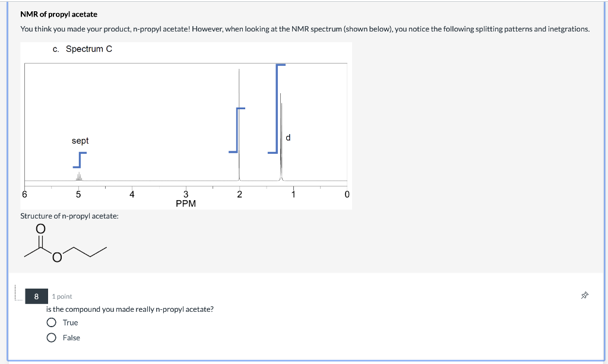The height and width of the screenshot is (364, 608).
Task: Select the True radio button
Action: (x=51, y=322)
